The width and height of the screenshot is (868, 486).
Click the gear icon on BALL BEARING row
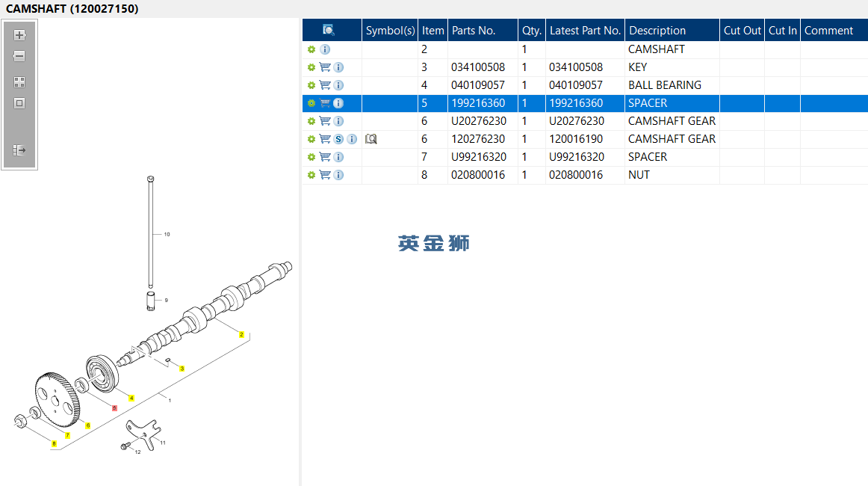(x=311, y=85)
